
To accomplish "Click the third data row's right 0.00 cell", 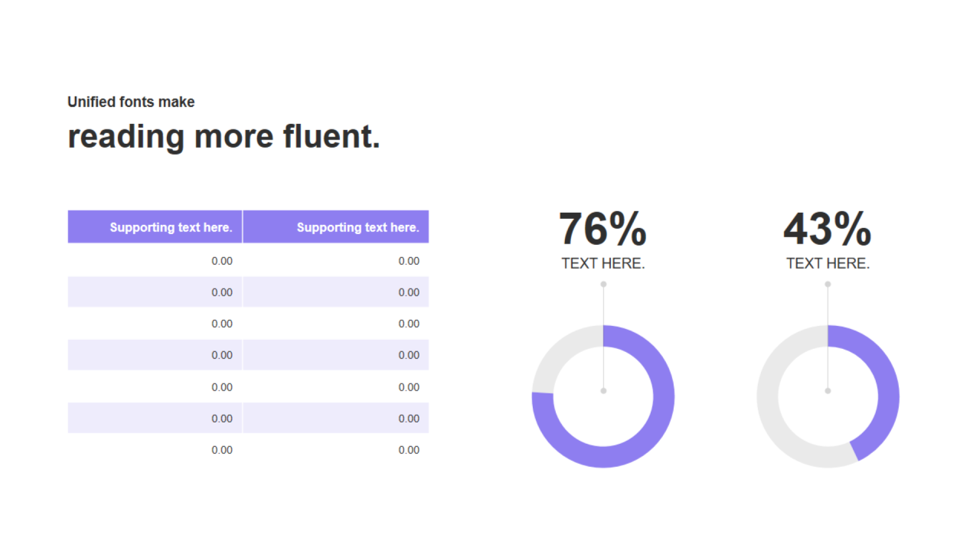I will pyautogui.click(x=409, y=324).
